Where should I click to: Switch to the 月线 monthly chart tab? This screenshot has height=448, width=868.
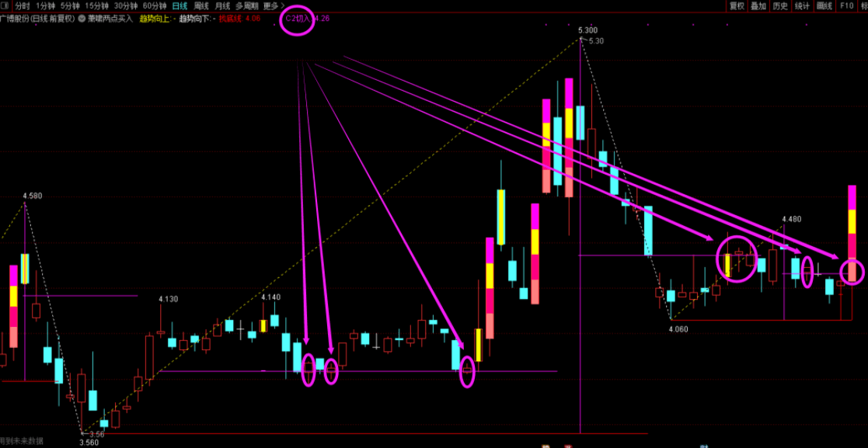pos(222,6)
